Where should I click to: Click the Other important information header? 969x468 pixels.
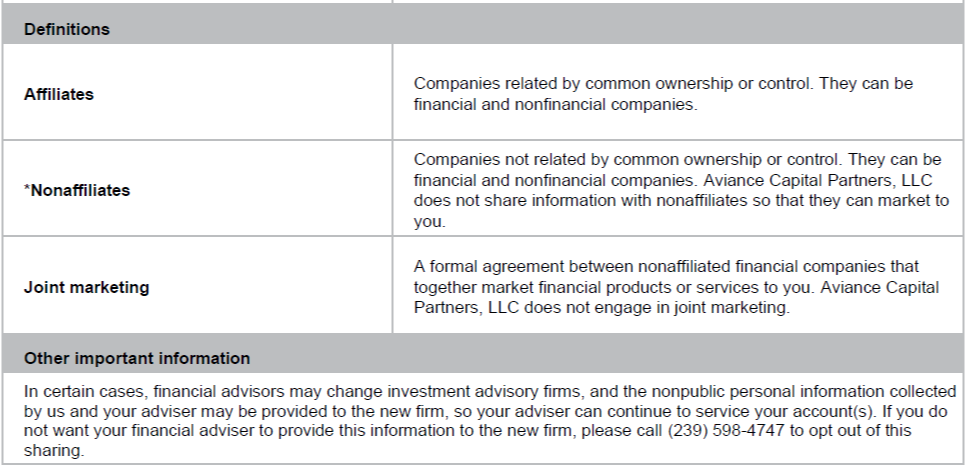(137, 358)
